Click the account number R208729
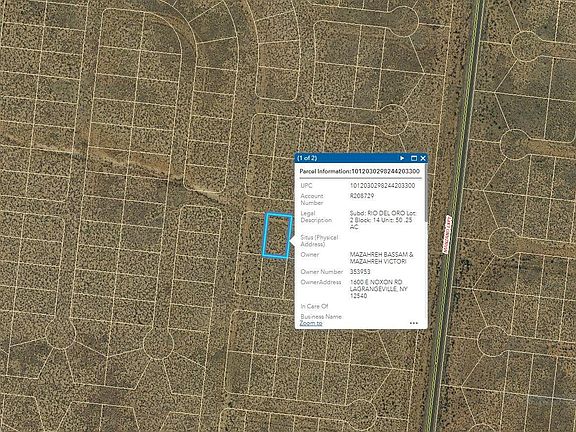The width and height of the screenshot is (576, 432). pyautogui.click(x=362, y=196)
